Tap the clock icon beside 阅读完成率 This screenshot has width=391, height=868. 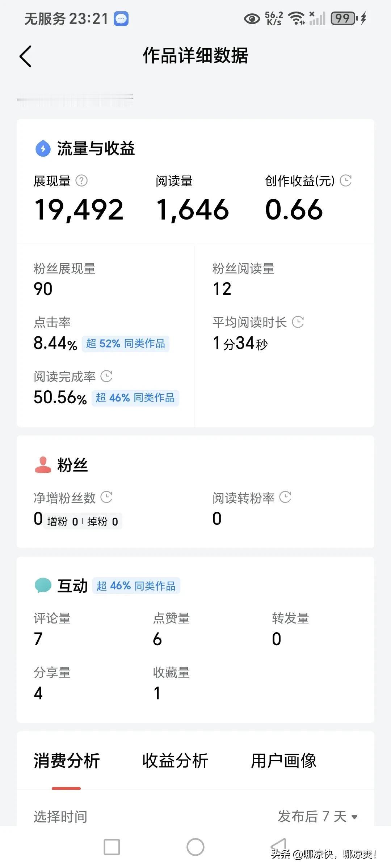[106, 376]
